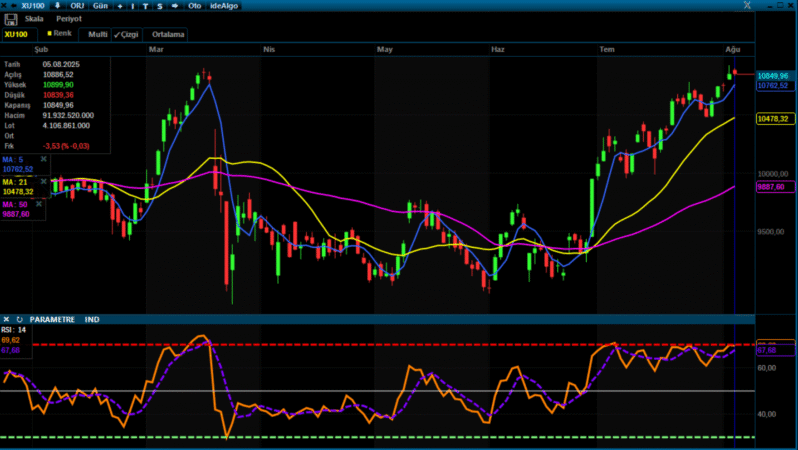This screenshot has width=798, height=450.
Task: Click the Tem month label on time axis
Action: pyautogui.click(x=607, y=49)
